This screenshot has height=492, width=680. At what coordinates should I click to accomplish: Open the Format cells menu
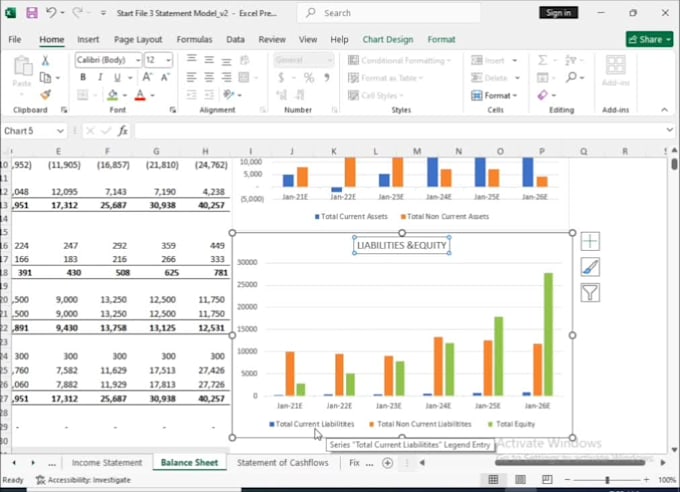[x=494, y=95]
